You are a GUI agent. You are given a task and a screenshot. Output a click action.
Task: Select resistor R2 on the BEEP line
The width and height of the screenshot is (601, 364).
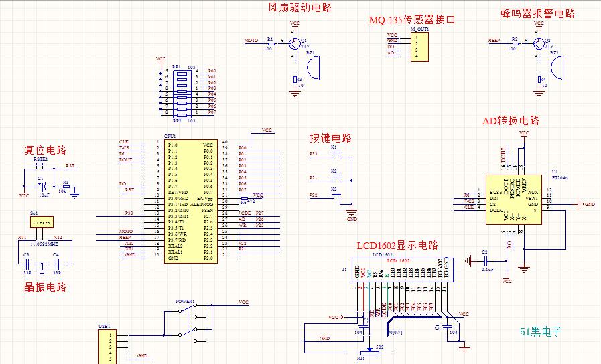point(514,44)
